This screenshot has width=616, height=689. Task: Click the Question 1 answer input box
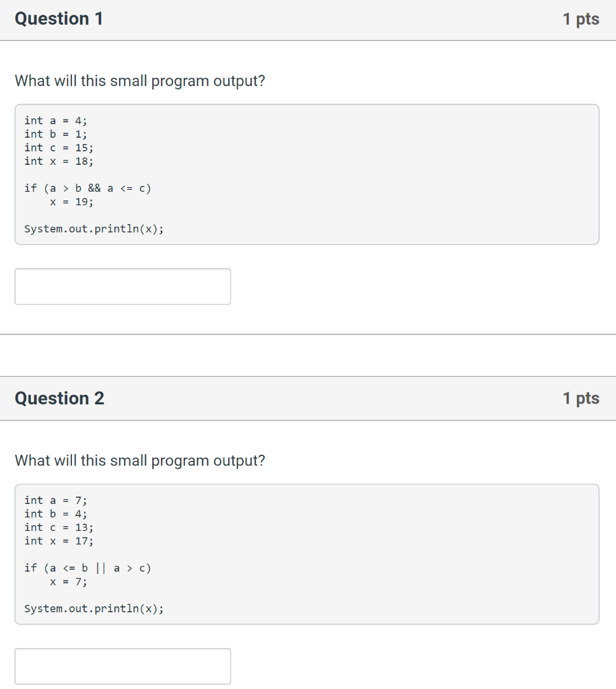click(x=123, y=287)
